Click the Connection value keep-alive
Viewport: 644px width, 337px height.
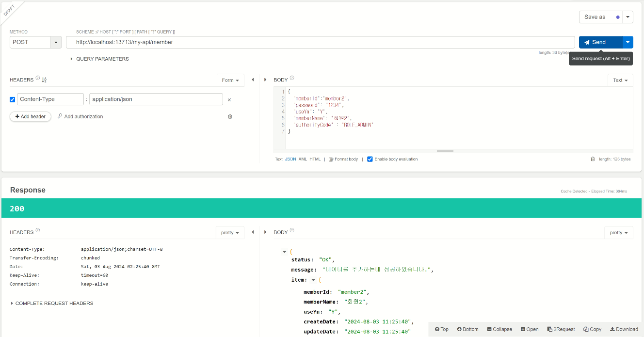tap(95, 284)
